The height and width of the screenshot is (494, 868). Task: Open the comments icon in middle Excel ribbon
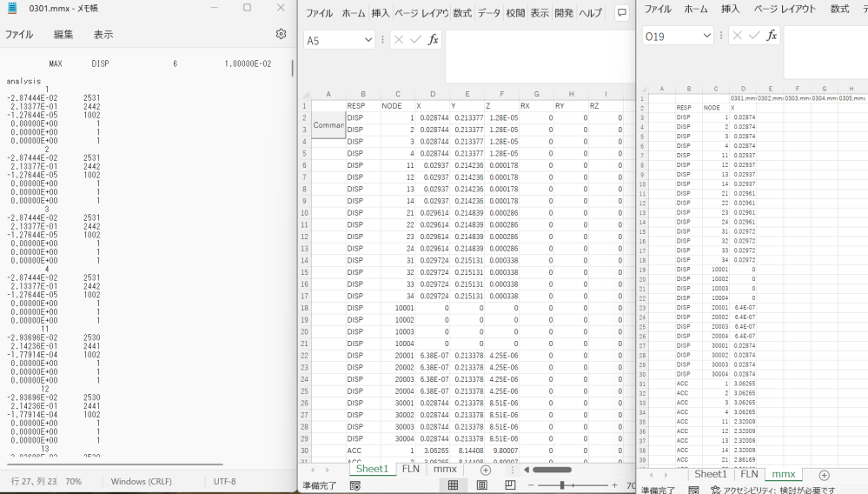622,13
